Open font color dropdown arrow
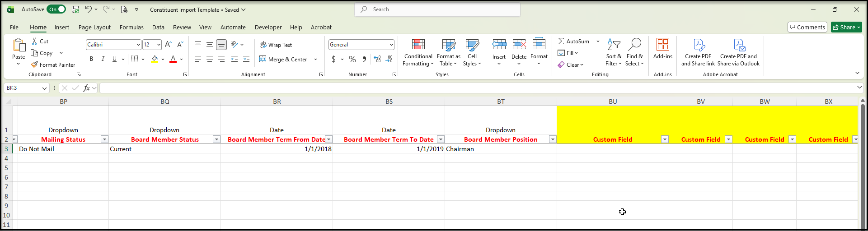868x231 pixels. pos(181,59)
